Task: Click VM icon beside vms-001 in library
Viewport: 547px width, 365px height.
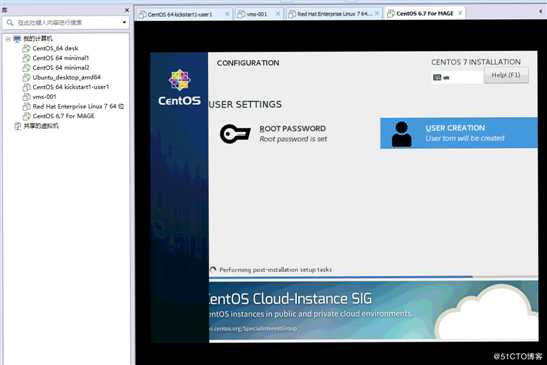Action: tap(26, 97)
